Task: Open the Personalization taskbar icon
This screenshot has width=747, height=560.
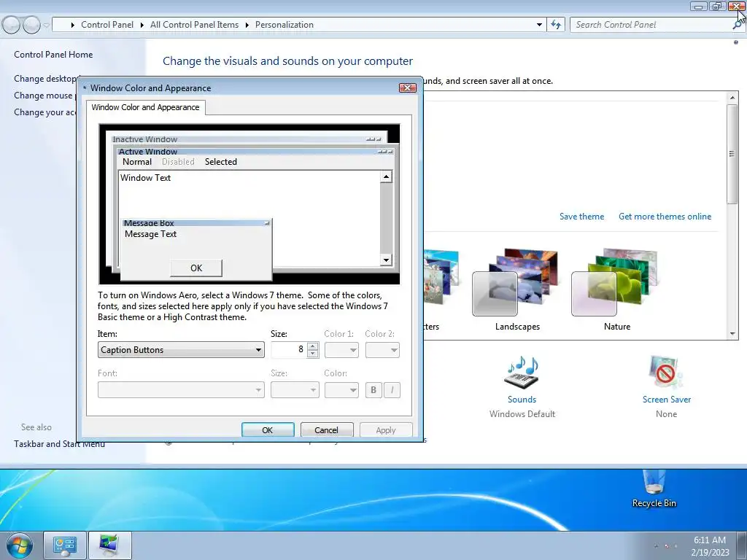Action: pyautogui.click(x=109, y=545)
